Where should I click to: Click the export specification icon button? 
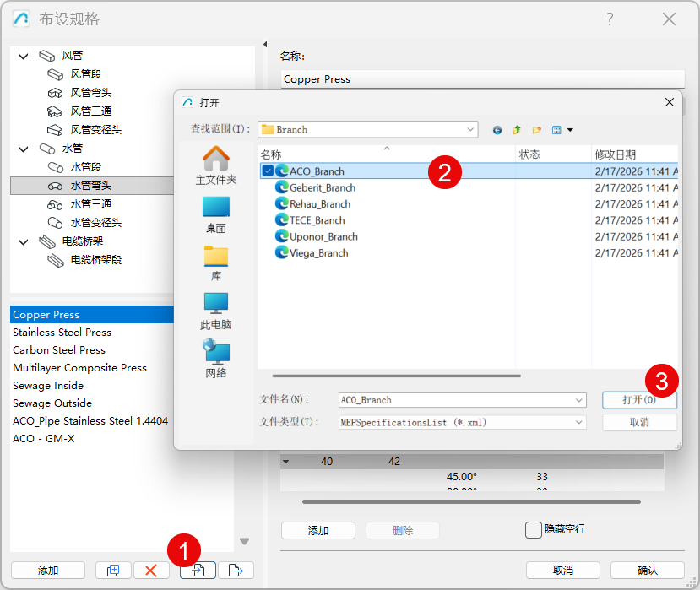pos(236,571)
